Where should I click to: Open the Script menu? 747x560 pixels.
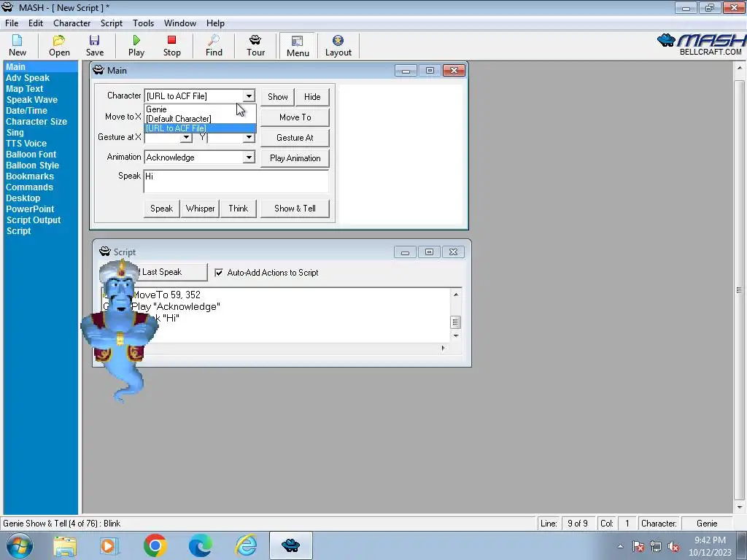click(x=112, y=23)
